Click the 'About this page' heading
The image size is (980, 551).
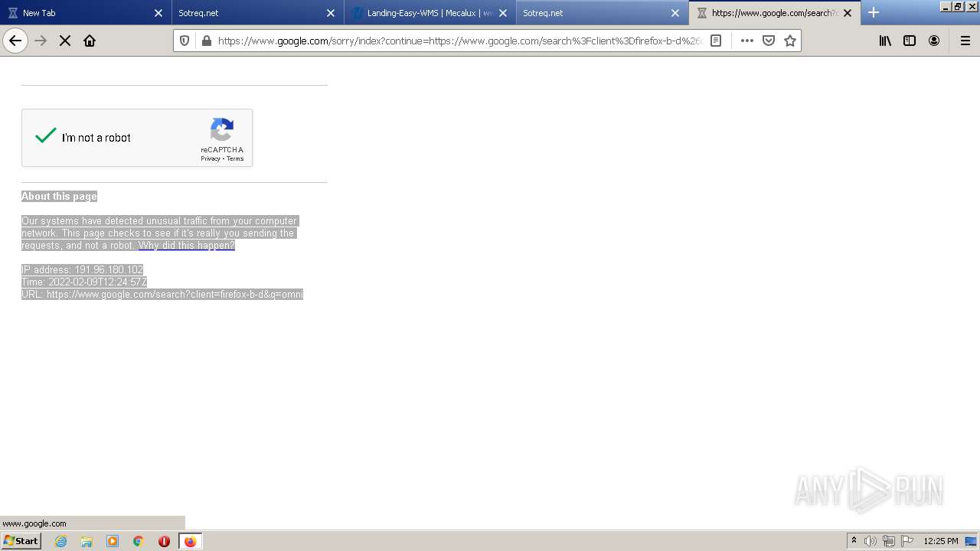point(59,197)
